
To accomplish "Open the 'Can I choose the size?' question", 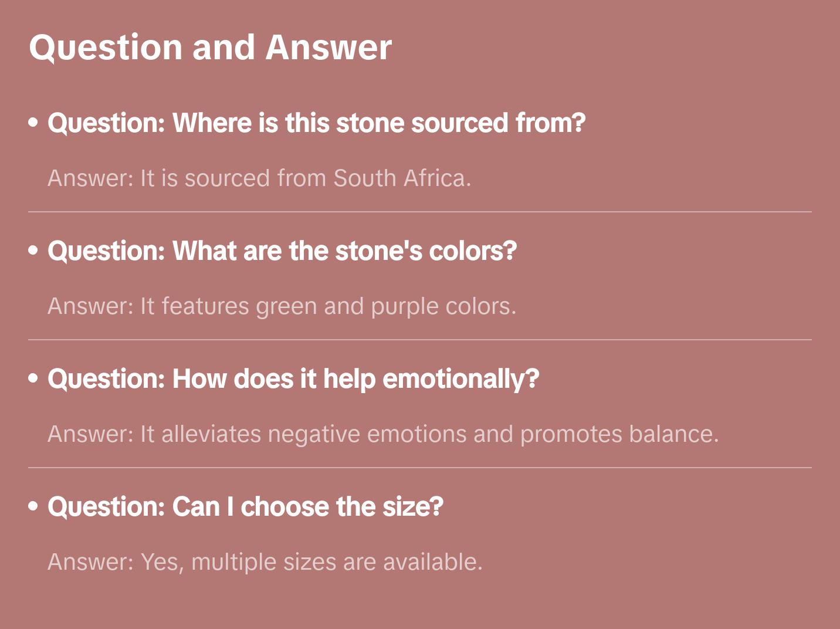I will point(245,507).
